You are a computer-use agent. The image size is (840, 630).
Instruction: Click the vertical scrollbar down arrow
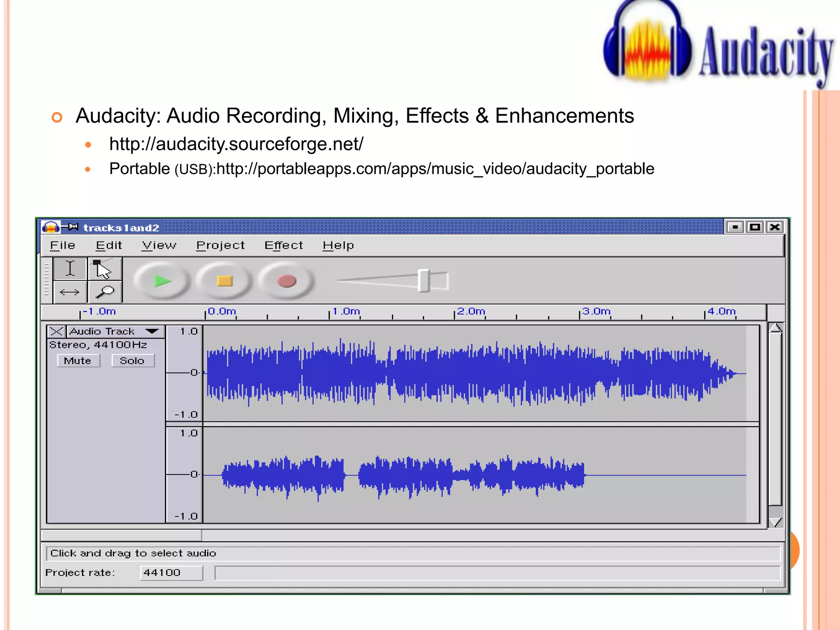775,523
